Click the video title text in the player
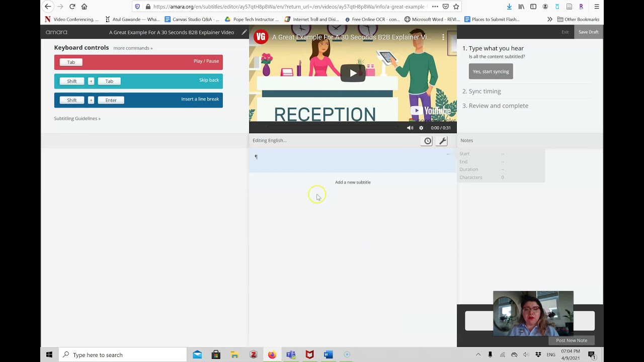 pyautogui.click(x=352, y=37)
